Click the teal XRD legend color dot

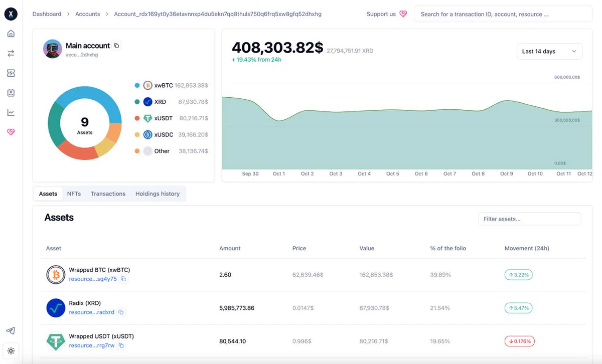137,102
